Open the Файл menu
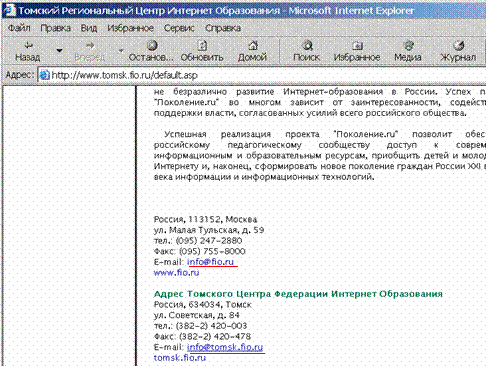This screenshot has height=366, width=486. tap(19, 28)
